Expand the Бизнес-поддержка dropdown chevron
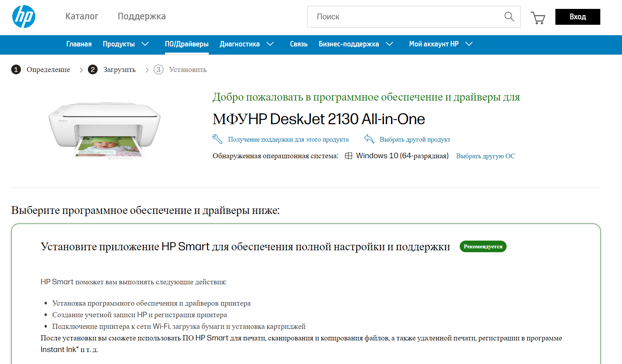622x364 pixels. point(390,44)
